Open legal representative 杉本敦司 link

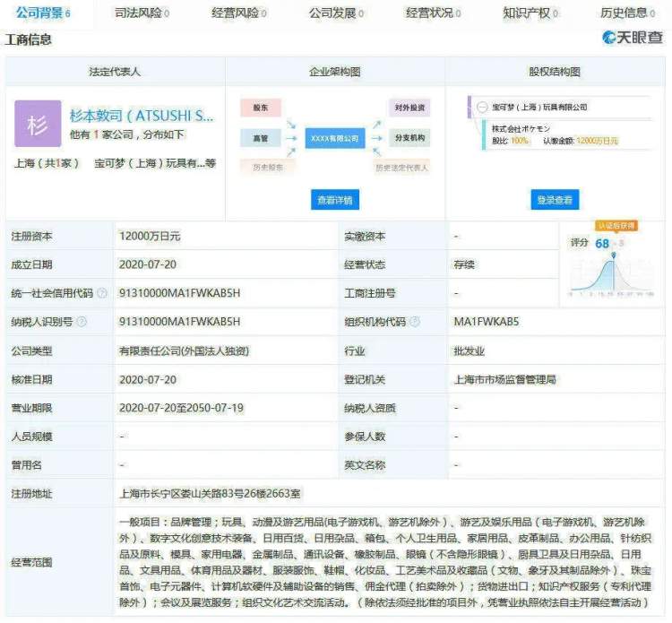(142, 116)
